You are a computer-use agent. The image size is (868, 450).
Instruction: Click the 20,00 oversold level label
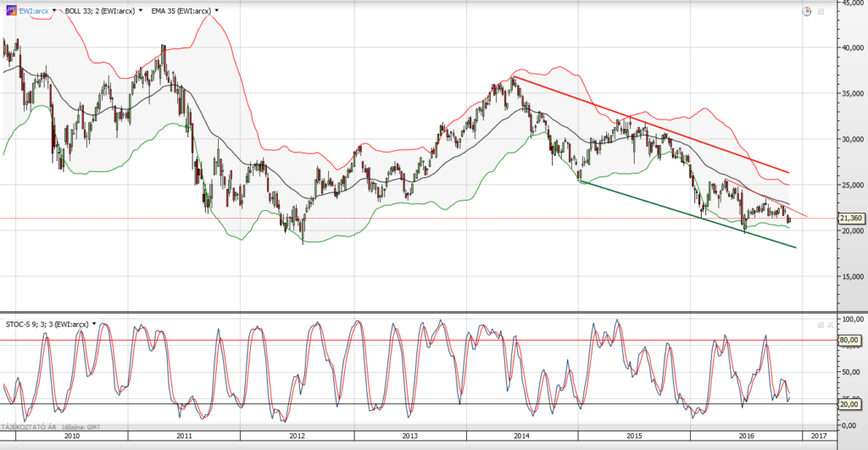coord(850,404)
